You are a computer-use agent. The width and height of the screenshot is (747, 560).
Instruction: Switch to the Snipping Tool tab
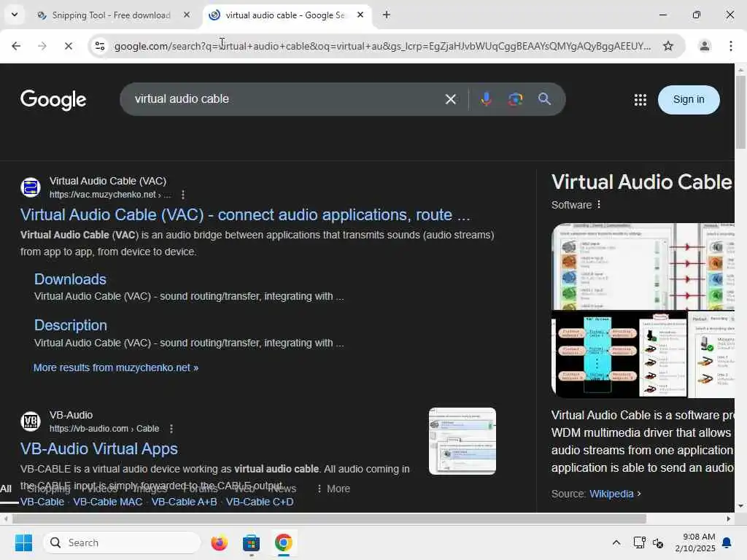pos(112,15)
